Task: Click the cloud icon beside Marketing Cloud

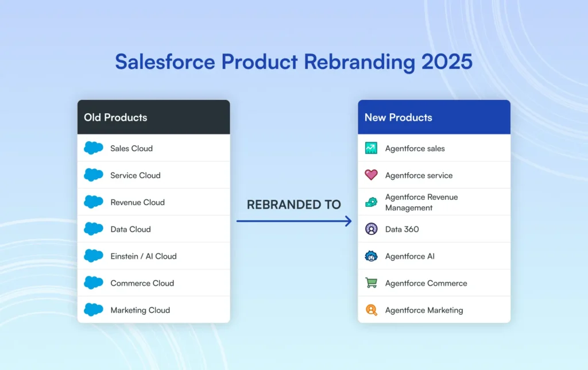Action: pos(94,310)
